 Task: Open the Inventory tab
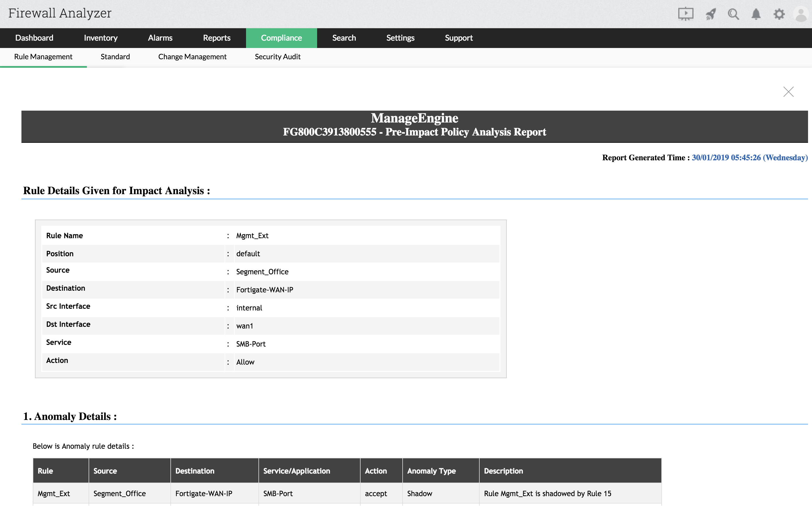100,38
